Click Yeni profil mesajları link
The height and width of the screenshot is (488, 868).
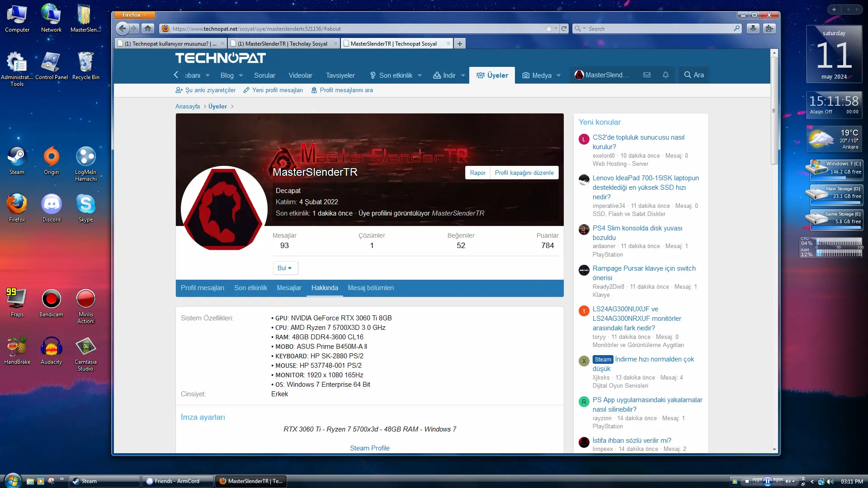click(273, 90)
